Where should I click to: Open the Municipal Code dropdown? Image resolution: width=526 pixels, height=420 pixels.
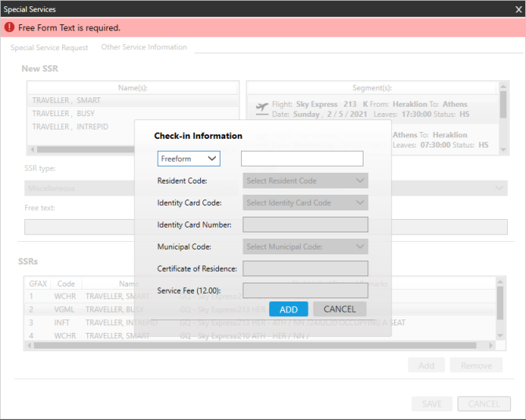coord(305,247)
